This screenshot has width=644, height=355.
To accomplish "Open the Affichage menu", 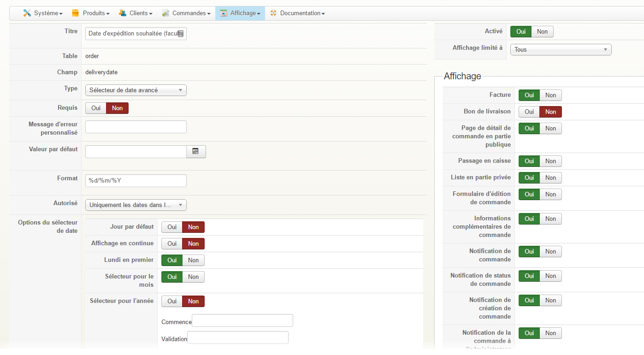I will [240, 13].
